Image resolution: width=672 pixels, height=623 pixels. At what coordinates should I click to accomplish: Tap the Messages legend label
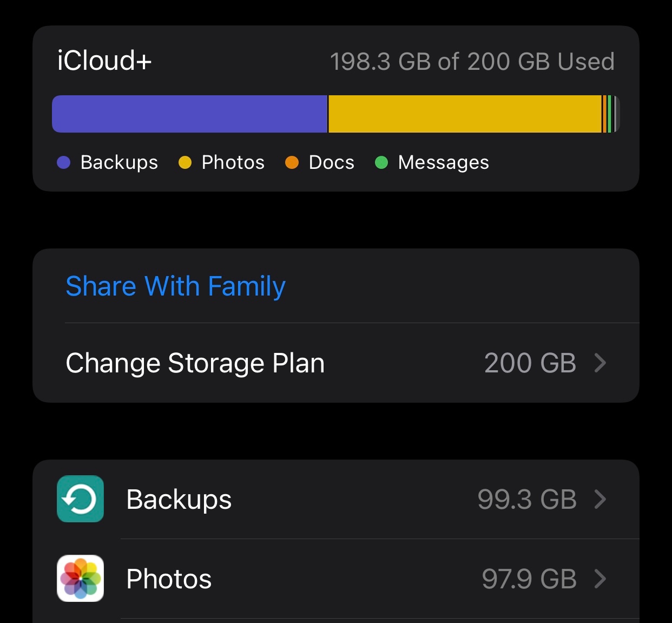pos(444,162)
